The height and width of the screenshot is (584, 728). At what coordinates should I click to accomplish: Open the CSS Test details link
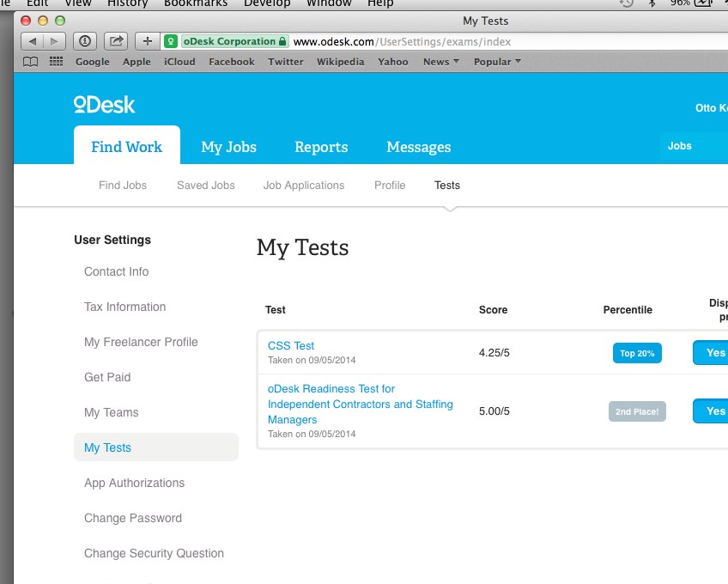[291, 345]
